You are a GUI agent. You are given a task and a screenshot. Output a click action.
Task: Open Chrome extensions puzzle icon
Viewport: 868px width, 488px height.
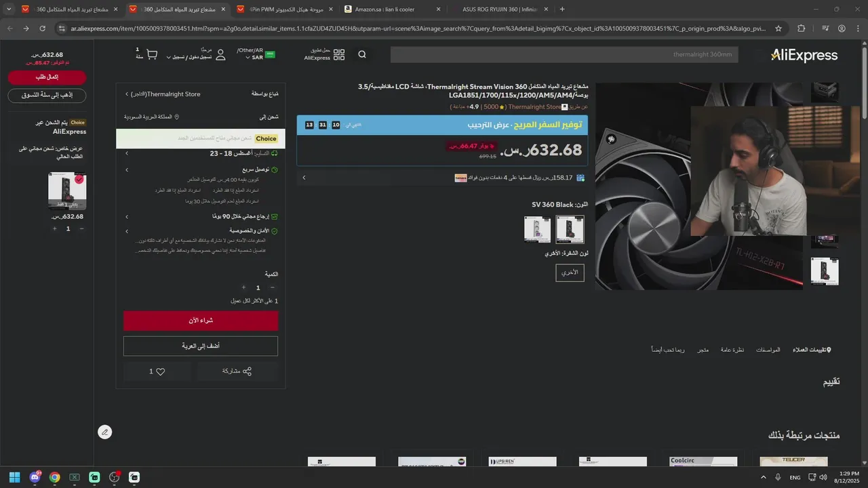[802, 28]
